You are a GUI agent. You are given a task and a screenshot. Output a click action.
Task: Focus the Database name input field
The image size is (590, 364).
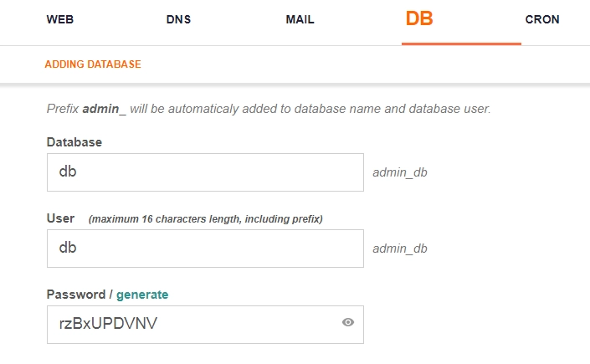point(205,172)
